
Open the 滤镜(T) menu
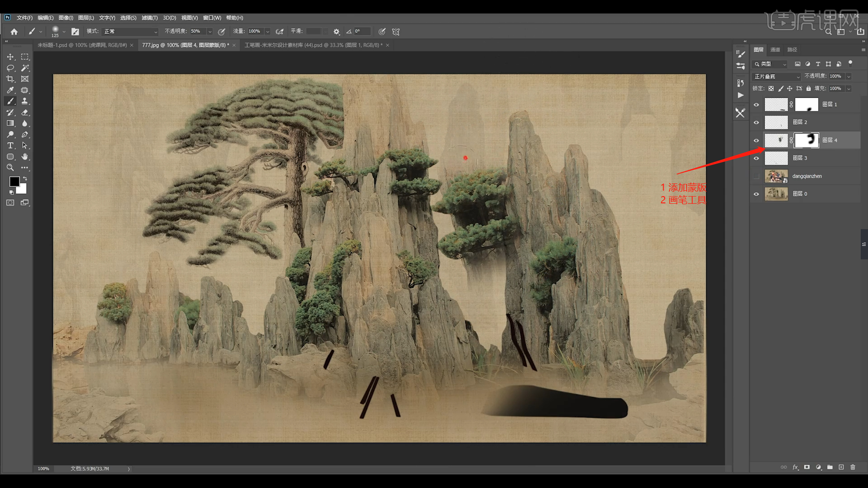coord(150,18)
